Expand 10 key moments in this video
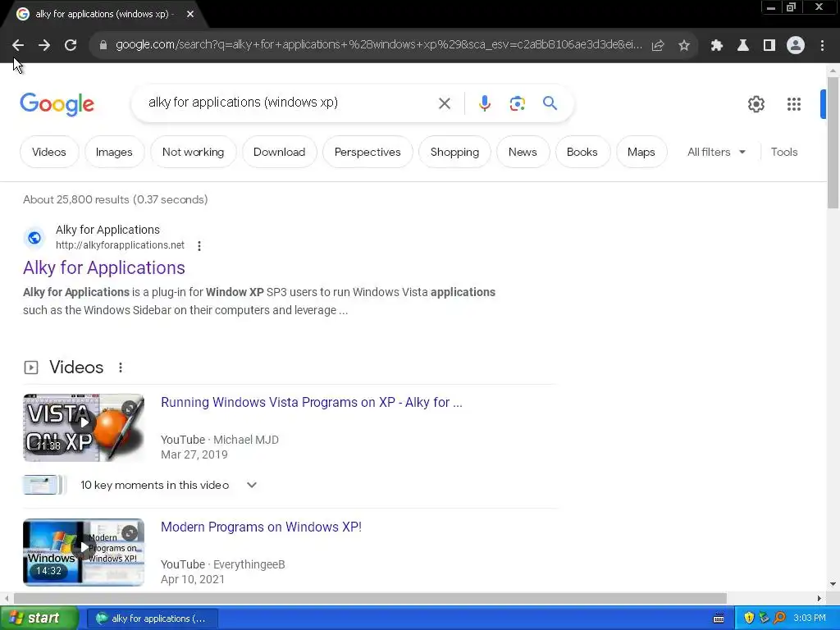The image size is (840, 630). (252, 485)
